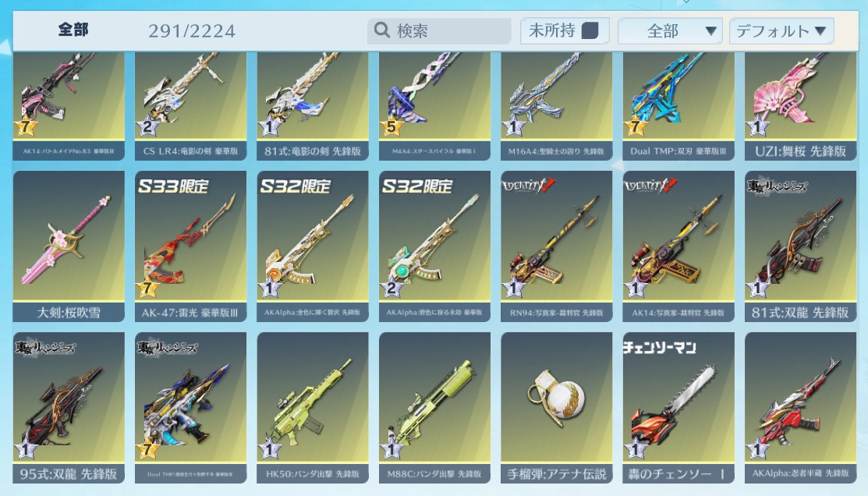Select the 81式:双龍 先鋒版 weapon

coord(800,246)
